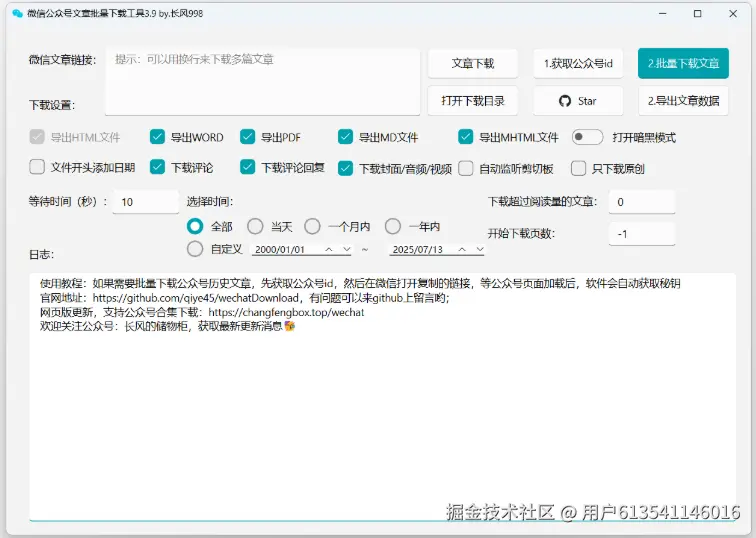This screenshot has width=756, height=538.
Task: Click the 下载超过阅读量的文章 value field
Action: (642, 202)
